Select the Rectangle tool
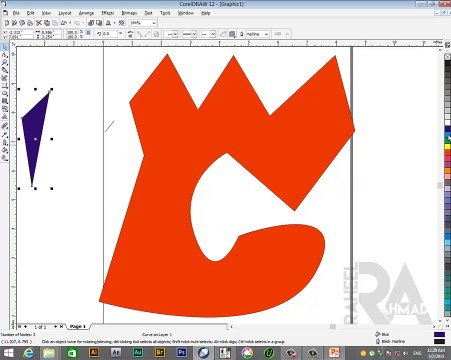451x360 pixels. [x=4, y=86]
